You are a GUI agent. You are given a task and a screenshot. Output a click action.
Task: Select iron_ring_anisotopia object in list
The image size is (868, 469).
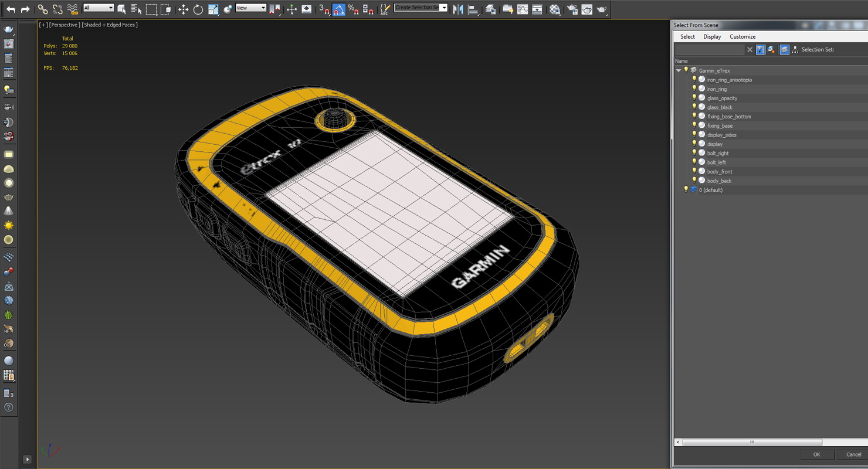(x=729, y=80)
